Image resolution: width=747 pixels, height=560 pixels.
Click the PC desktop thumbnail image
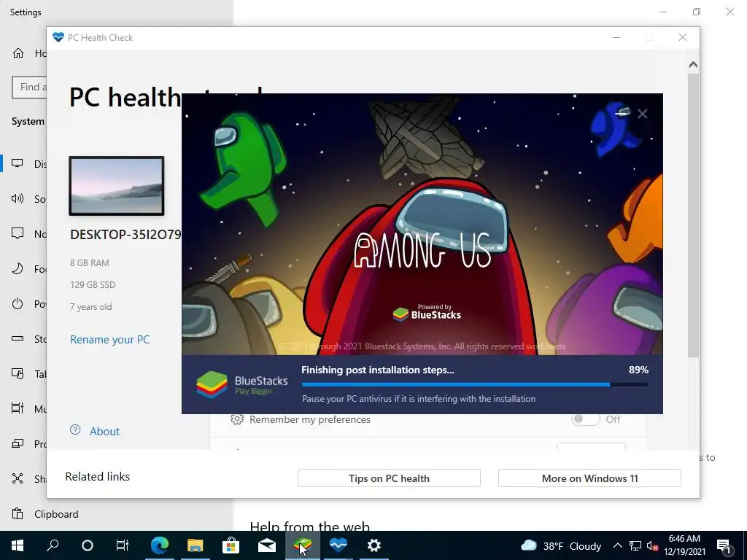(117, 186)
